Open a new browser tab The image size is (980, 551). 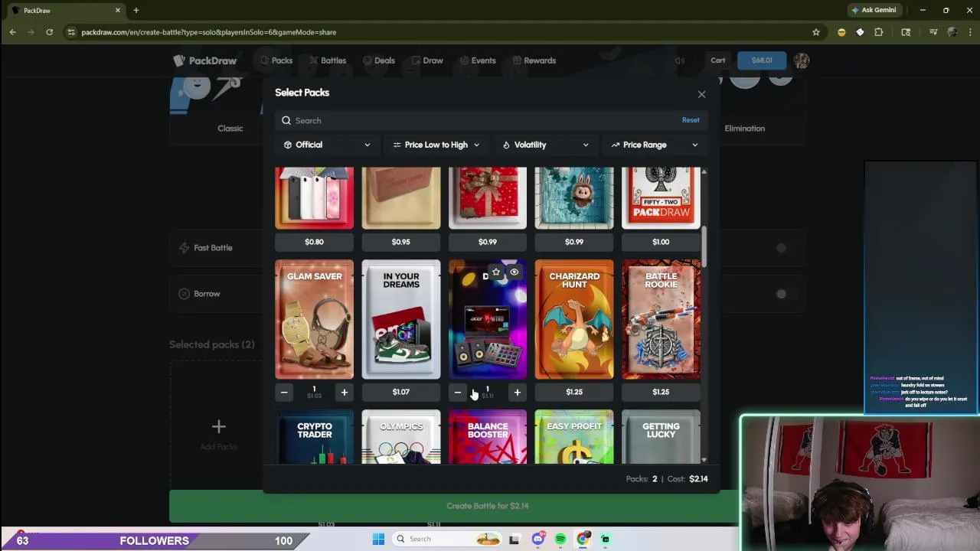pos(136,10)
